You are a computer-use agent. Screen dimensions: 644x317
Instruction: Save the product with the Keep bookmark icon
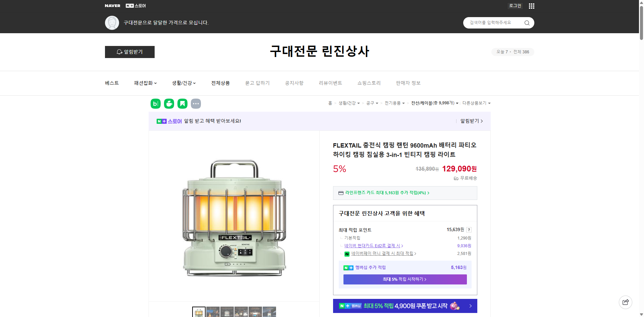[x=182, y=104]
